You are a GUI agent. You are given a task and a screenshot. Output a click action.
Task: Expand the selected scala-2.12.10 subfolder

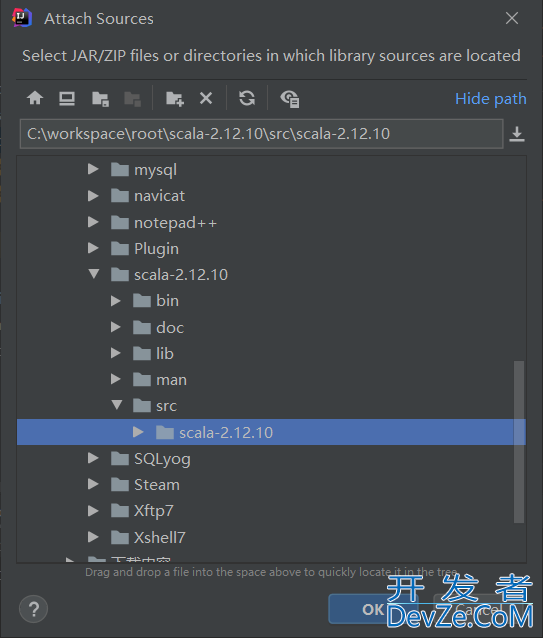138,432
